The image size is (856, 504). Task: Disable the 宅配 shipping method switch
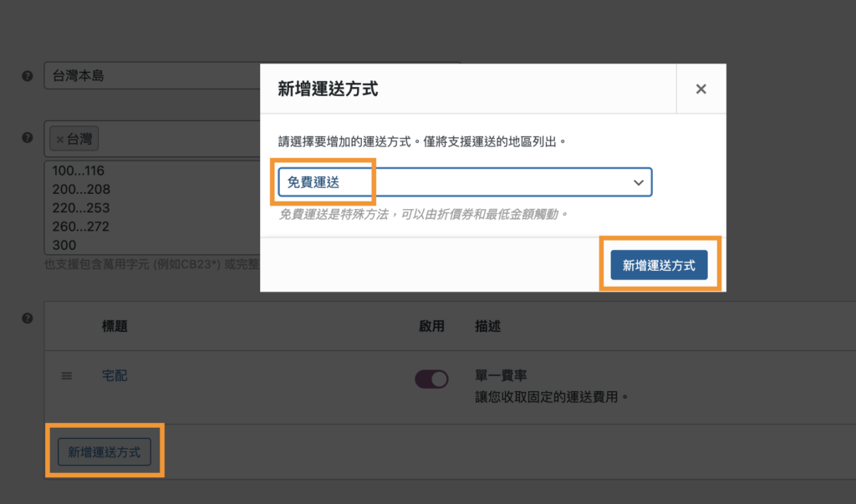[x=431, y=379]
